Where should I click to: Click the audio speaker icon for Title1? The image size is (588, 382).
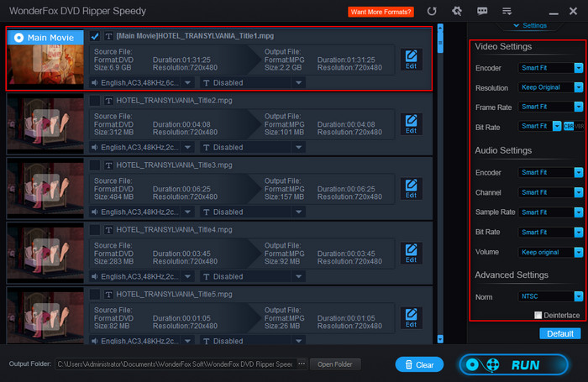(95, 83)
